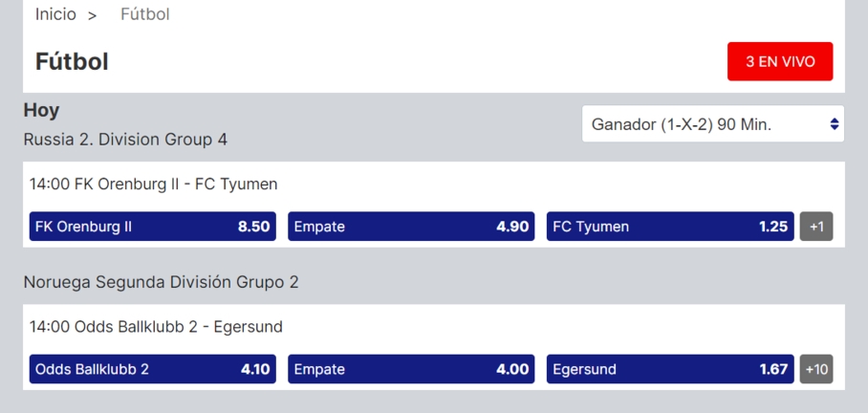Pick FC Tyumen at 1.25 odds
Image resolution: width=868 pixels, height=413 pixels.
pyautogui.click(x=670, y=227)
